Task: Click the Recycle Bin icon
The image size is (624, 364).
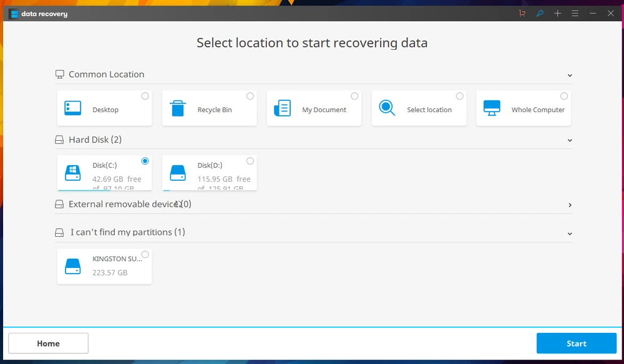Action: (x=178, y=108)
